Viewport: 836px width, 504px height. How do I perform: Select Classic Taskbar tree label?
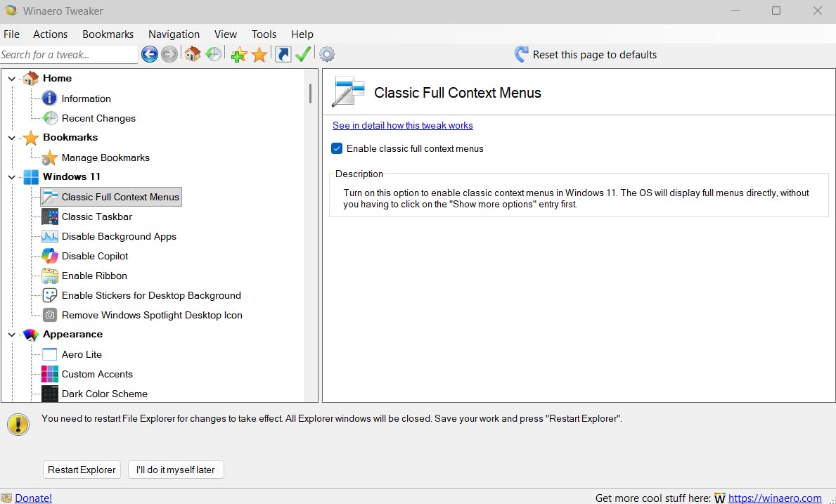tap(96, 217)
